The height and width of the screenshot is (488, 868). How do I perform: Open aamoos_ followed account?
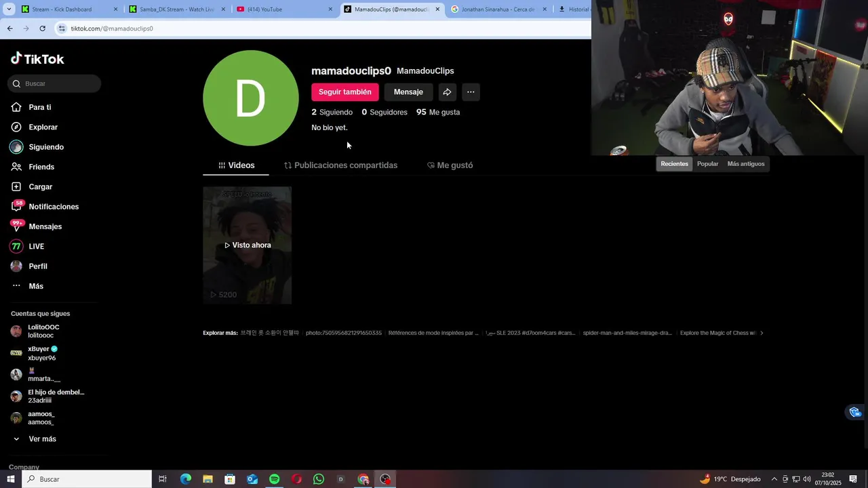click(33, 418)
